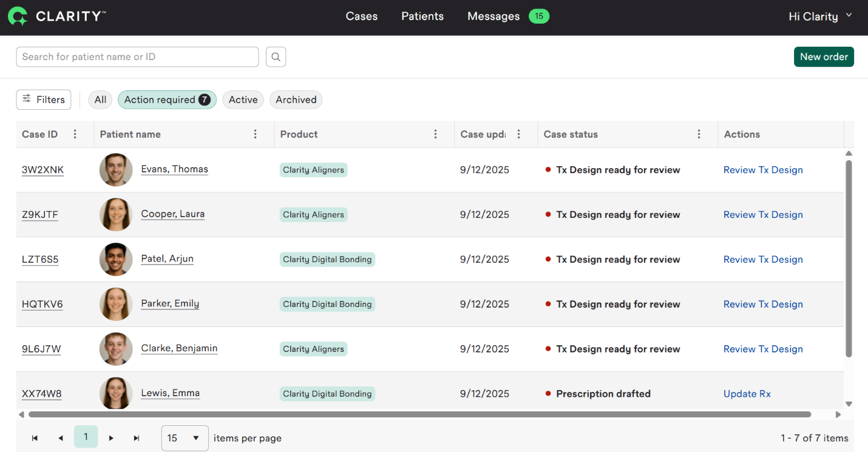The image size is (868, 452).
Task: Click the search magnifier icon button
Action: [x=276, y=57]
